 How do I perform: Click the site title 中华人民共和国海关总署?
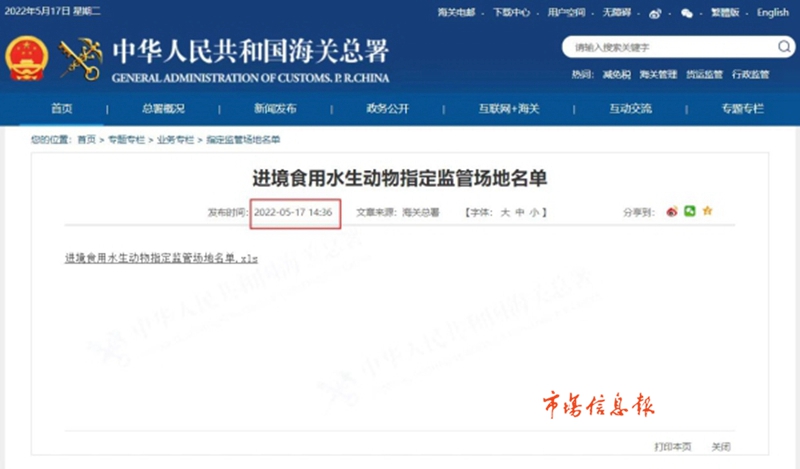(x=251, y=51)
